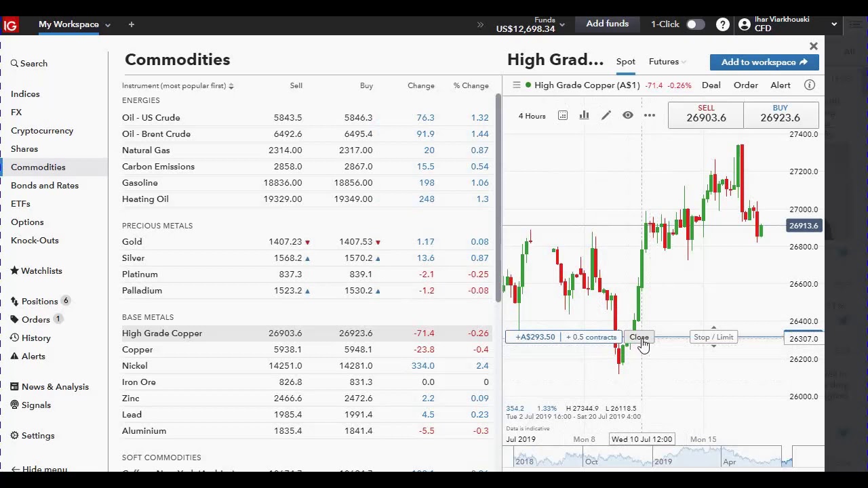Open News & Analysis section
868x488 pixels.
tap(50, 387)
